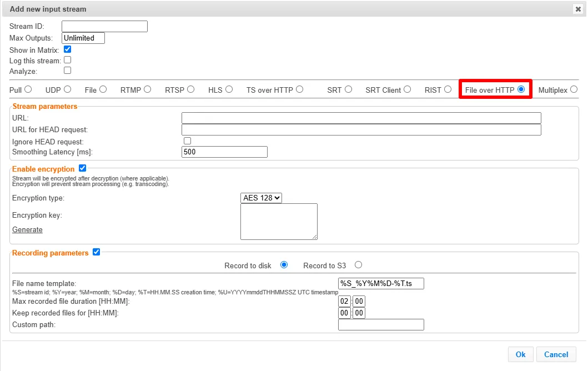Close the Add new input stream dialog
Screen dimensions: 588x371
click(578, 9)
